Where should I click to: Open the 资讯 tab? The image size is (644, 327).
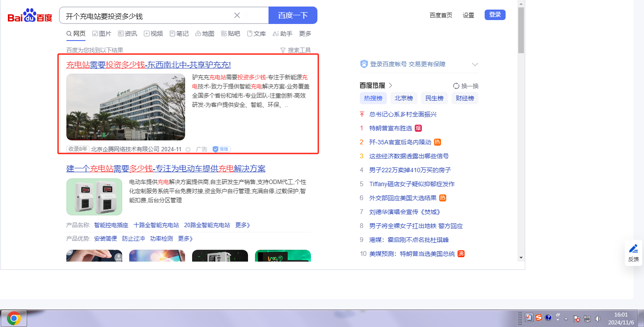[x=127, y=34]
